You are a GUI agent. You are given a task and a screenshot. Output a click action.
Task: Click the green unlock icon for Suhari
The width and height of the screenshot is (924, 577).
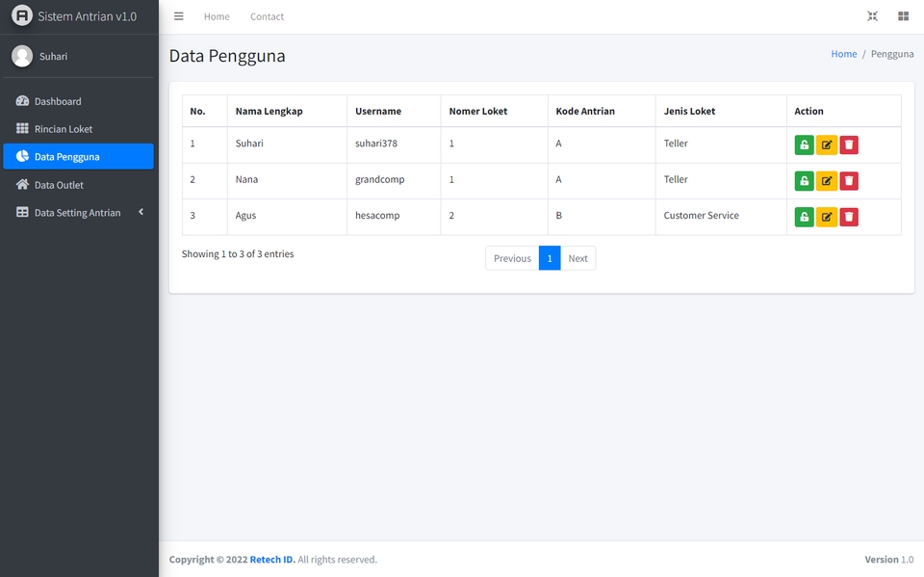[804, 144]
